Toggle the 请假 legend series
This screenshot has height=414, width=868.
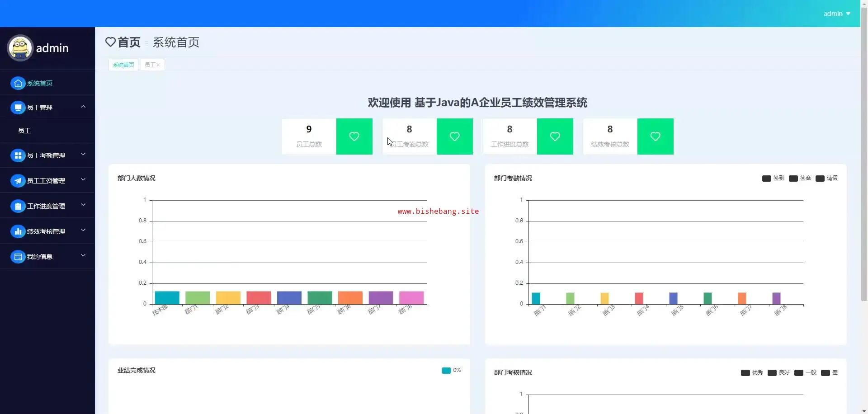(826, 178)
